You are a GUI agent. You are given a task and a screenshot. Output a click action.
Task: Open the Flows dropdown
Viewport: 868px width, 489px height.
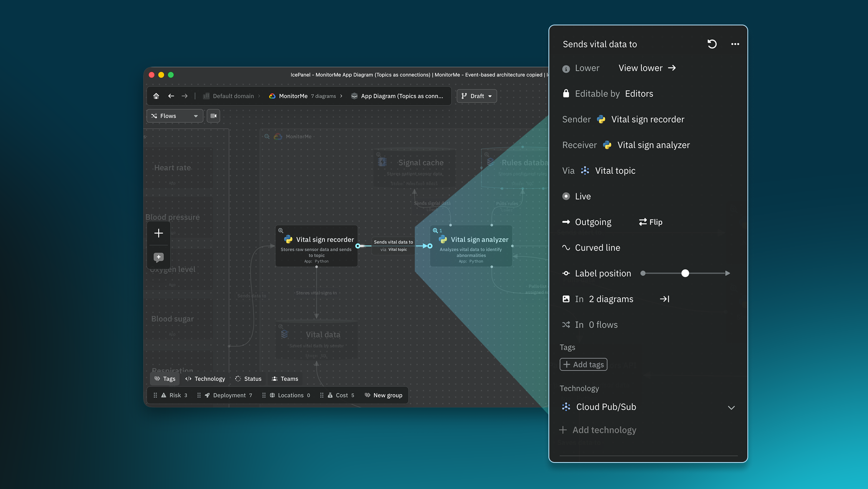(175, 116)
